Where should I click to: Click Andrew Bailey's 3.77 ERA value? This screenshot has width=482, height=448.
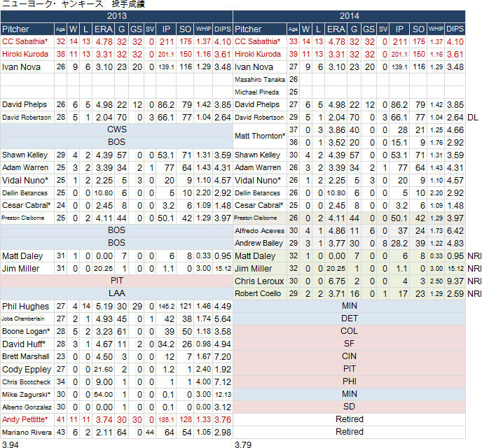pyautogui.click(x=336, y=243)
